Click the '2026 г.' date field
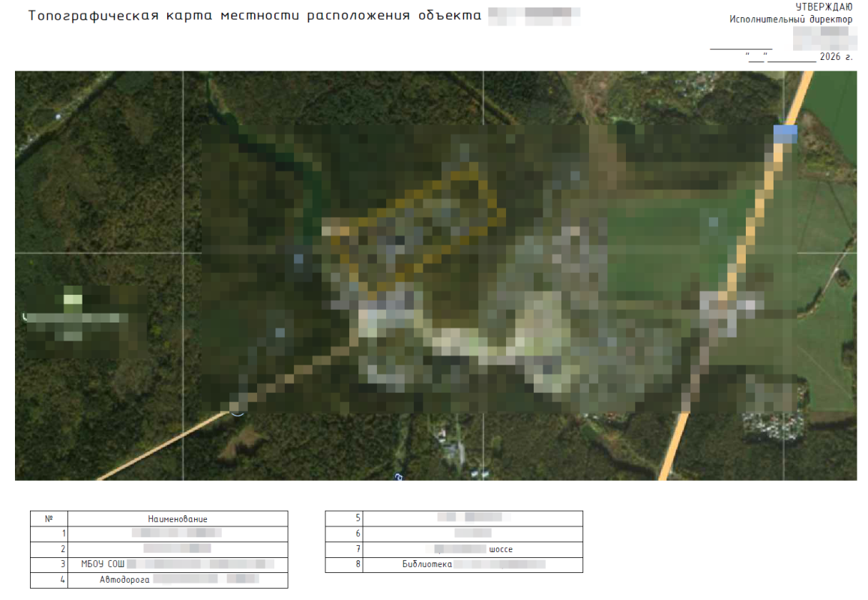Viewport: 868px width, 600px height. point(836,57)
